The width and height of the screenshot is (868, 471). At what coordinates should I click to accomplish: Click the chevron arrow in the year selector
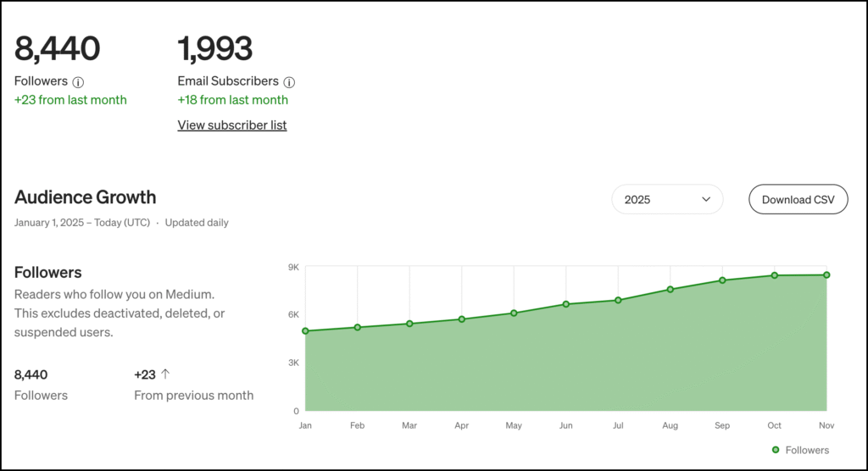(x=706, y=200)
